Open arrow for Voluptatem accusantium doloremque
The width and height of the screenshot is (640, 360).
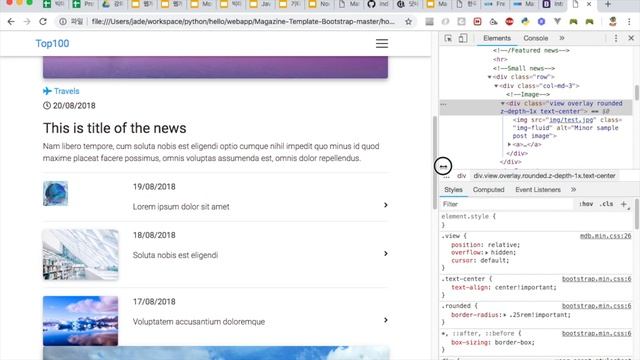pyautogui.click(x=385, y=320)
